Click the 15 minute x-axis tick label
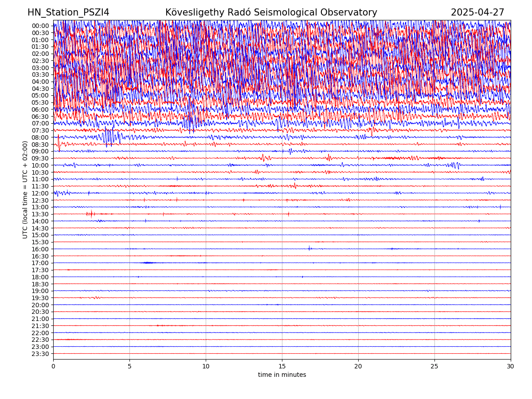The width and height of the screenshot is (532, 399). 282,367
